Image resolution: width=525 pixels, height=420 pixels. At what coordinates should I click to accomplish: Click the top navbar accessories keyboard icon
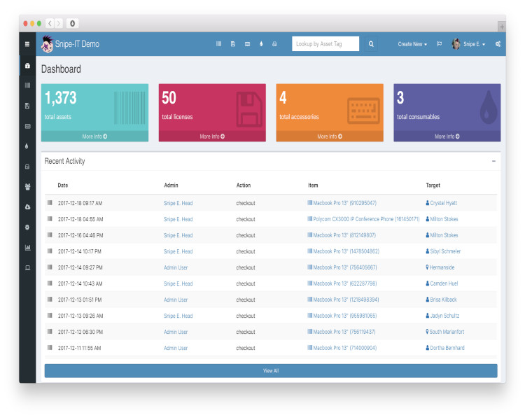247,44
